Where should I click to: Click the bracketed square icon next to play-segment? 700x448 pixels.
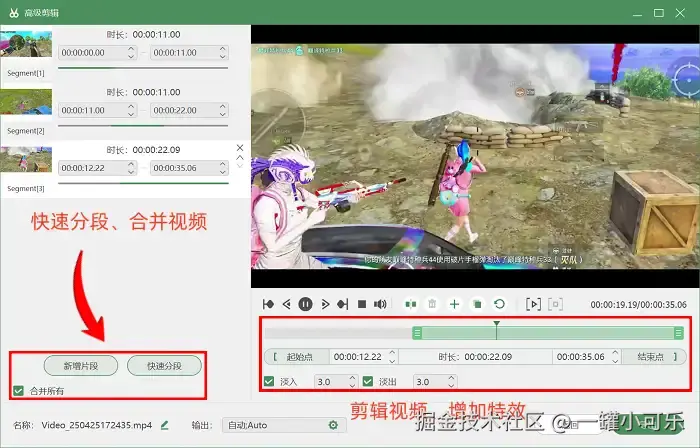coord(555,304)
